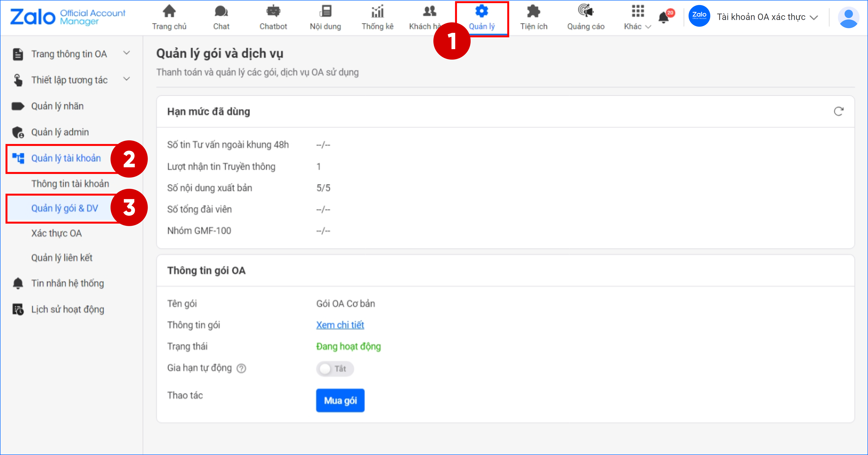This screenshot has height=455, width=868.
Task: Click the Tiện ích tab label
Action: tap(534, 27)
